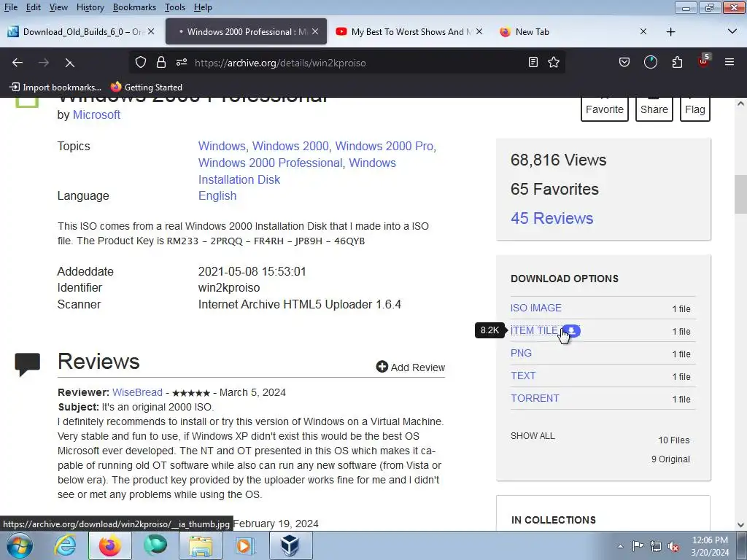Image resolution: width=747 pixels, height=560 pixels.
Task: Open the View menu
Action: (x=58, y=7)
